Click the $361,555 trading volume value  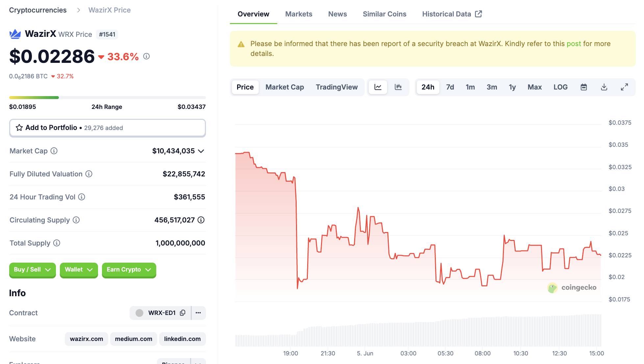coord(189,197)
